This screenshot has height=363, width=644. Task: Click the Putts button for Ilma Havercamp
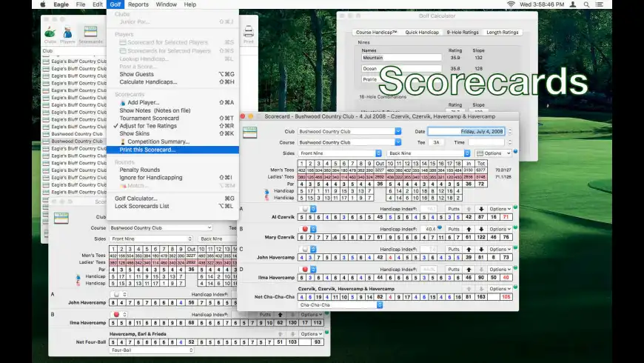point(454,269)
